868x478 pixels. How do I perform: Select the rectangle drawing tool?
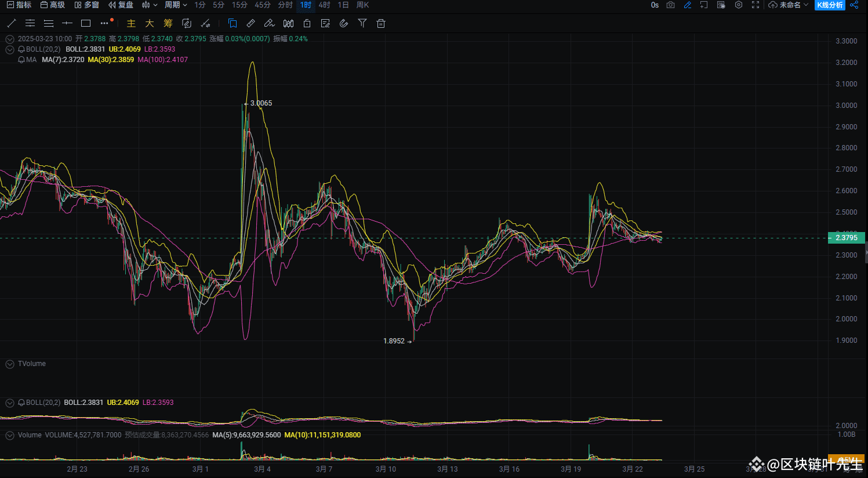point(86,23)
